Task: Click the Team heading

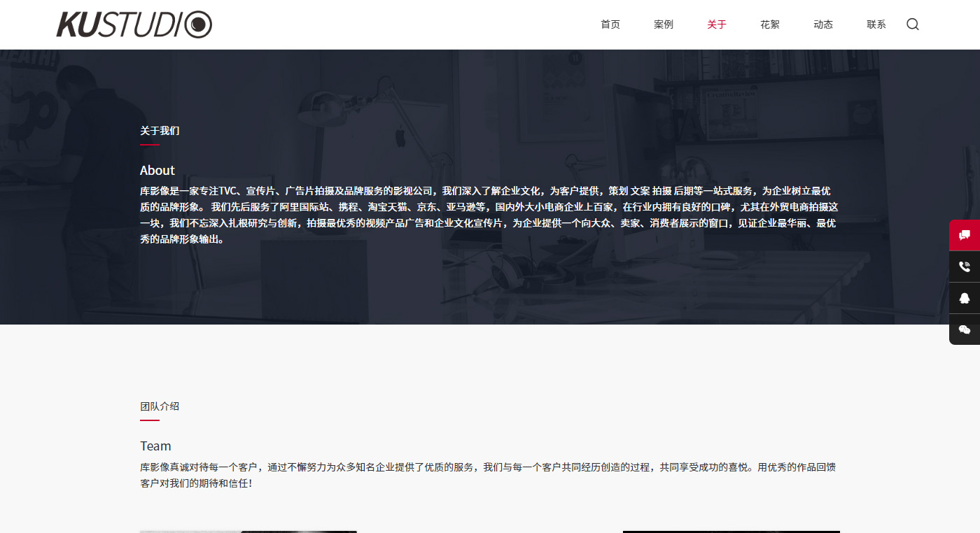Action: click(x=155, y=446)
